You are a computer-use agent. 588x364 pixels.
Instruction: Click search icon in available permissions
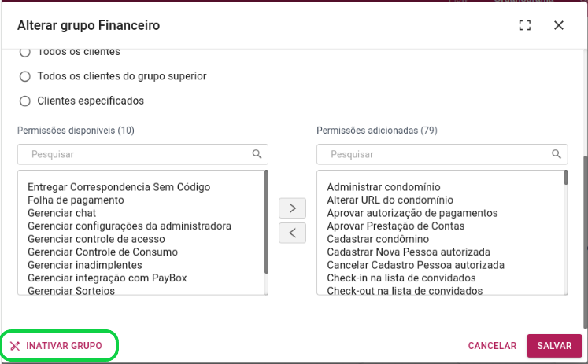257,154
